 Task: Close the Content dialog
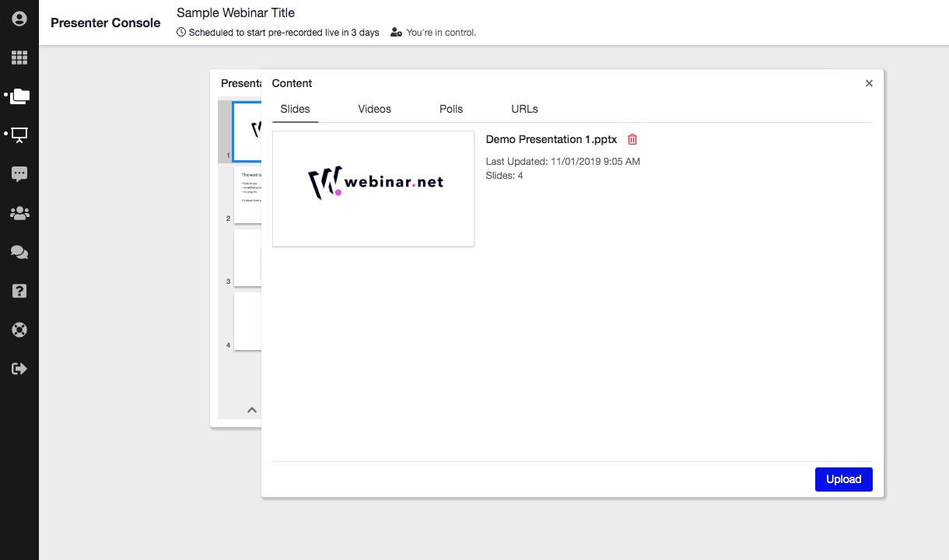click(869, 83)
